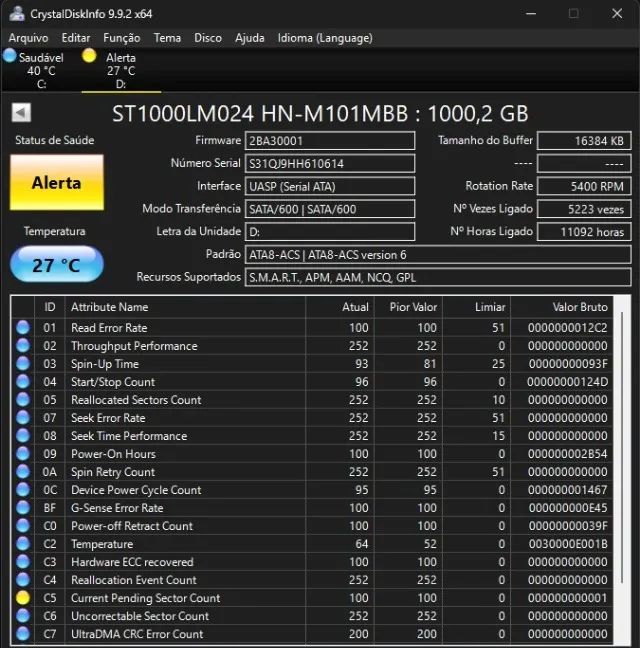Click status orb of Read Error Rate row

tap(23, 327)
